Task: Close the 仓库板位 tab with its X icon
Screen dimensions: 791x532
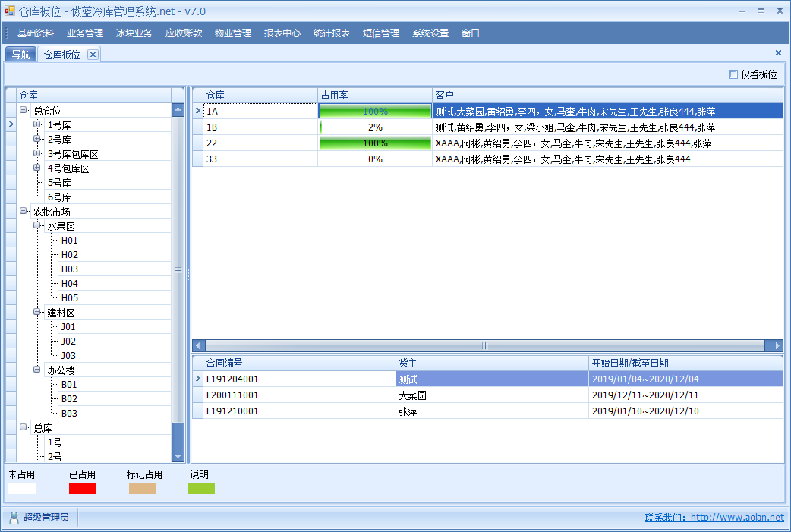Action: (93, 55)
